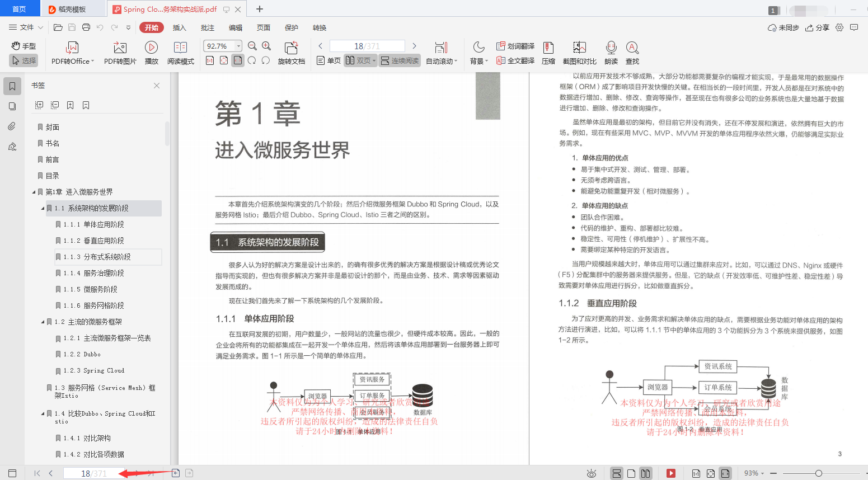The width and height of the screenshot is (868, 480).
Task: Switch to the 稻壳模板 tab
Action: 73,9
